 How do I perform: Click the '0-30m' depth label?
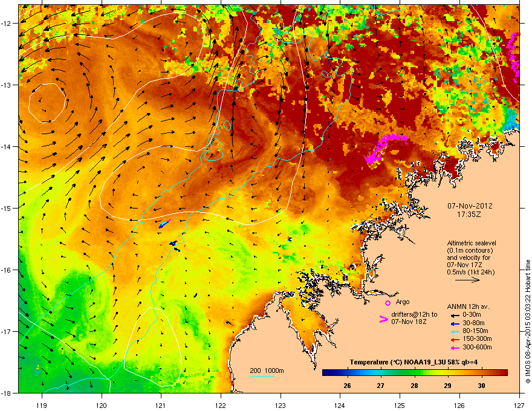point(472,315)
